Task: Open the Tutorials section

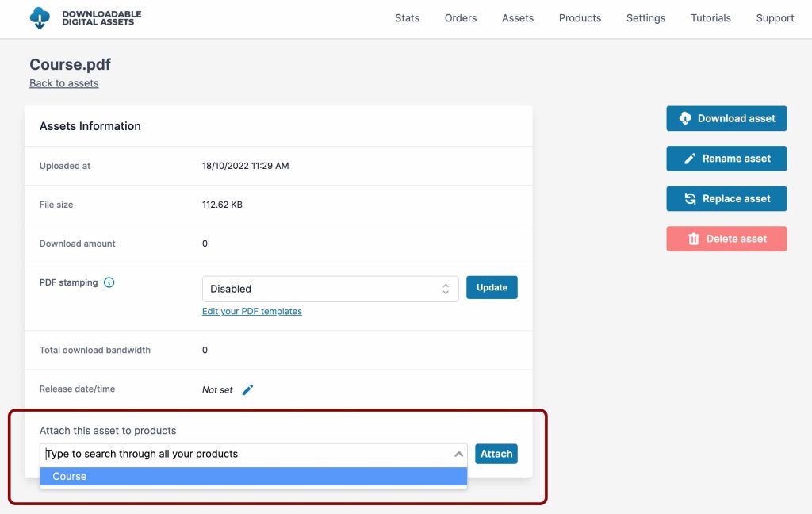Action: 710,17
